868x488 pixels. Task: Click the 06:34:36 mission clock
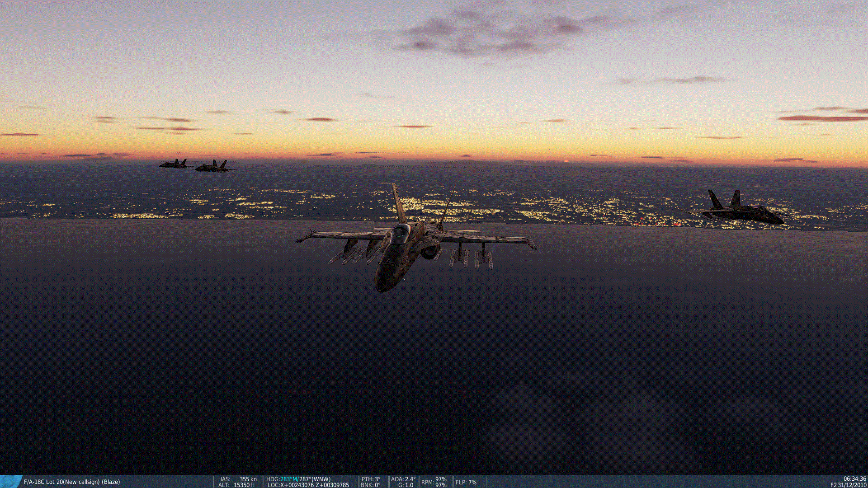click(854, 479)
